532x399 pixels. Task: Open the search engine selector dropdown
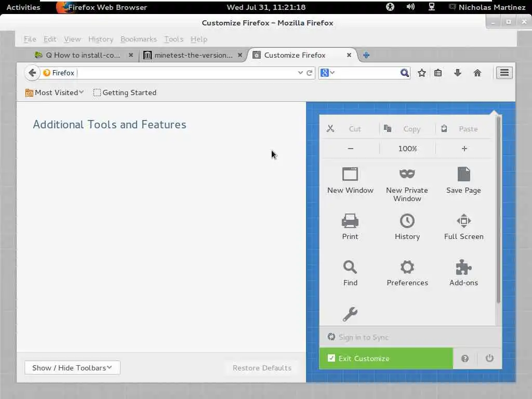(327, 73)
